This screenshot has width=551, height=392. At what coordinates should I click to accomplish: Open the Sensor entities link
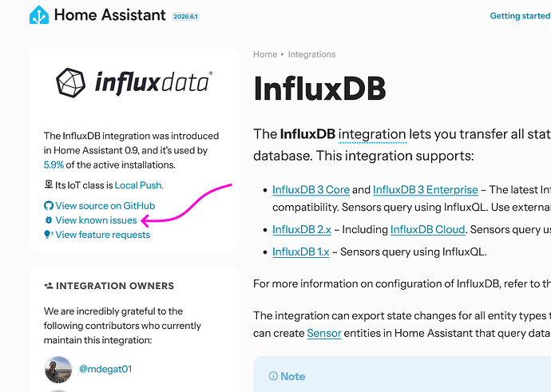coord(324,333)
